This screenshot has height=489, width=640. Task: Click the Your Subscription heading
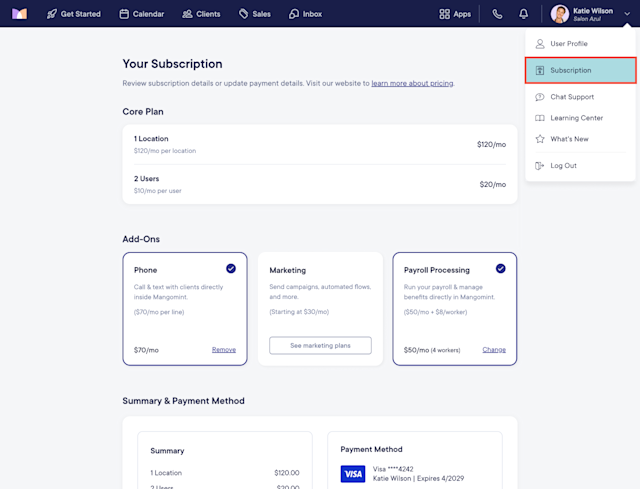click(x=173, y=64)
